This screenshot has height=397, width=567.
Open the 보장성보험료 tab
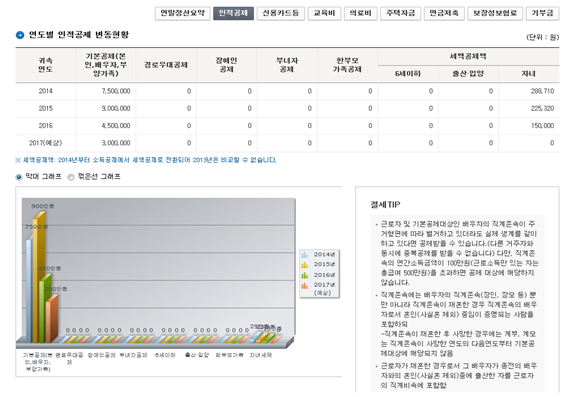click(495, 13)
